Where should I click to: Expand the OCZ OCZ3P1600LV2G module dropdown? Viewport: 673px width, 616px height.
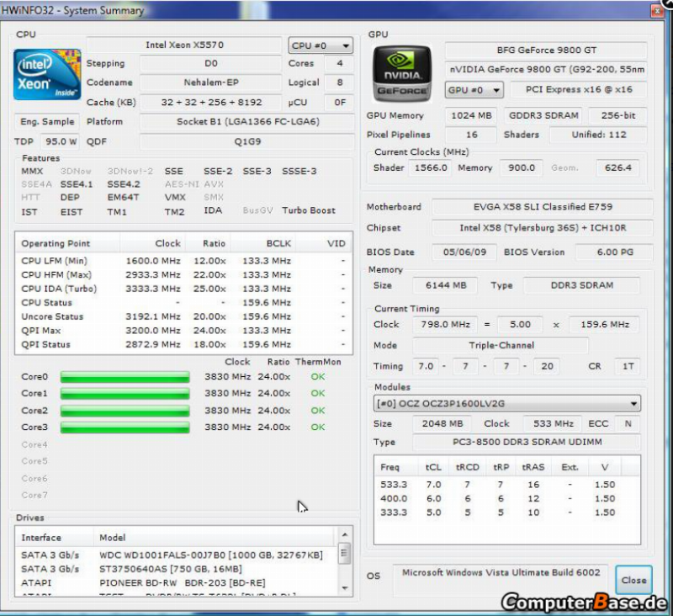507,403
